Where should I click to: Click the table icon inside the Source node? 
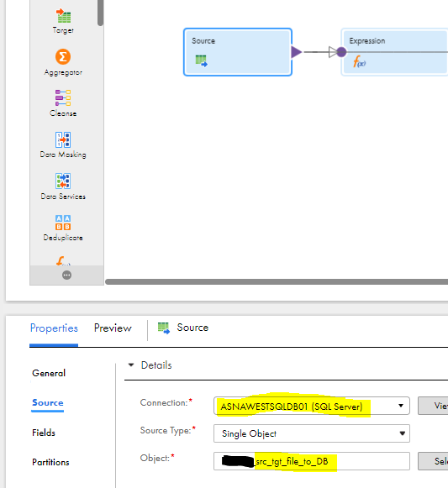tap(201, 60)
